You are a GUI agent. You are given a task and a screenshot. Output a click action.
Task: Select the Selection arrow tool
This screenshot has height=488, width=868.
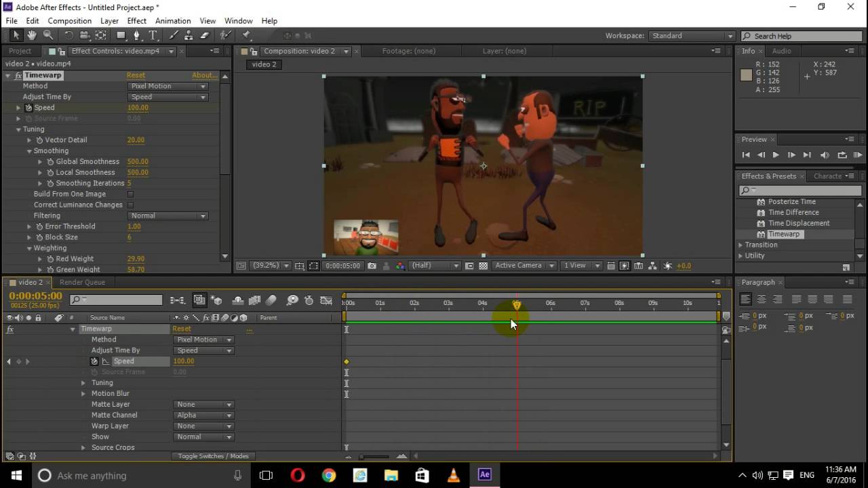(16, 35)
